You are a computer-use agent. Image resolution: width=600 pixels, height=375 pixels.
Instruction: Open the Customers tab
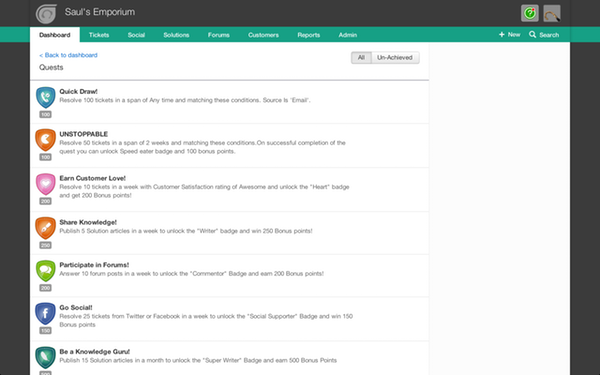(x=263, y=35)
